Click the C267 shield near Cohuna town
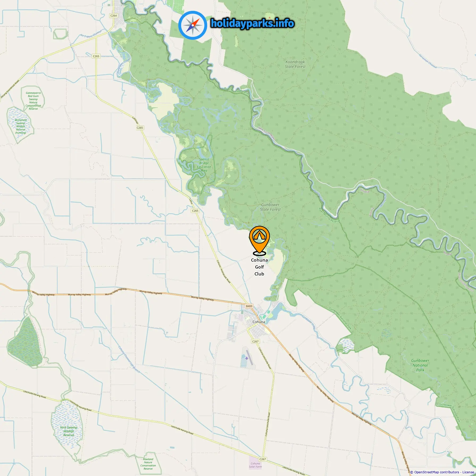 pos(255,341)
